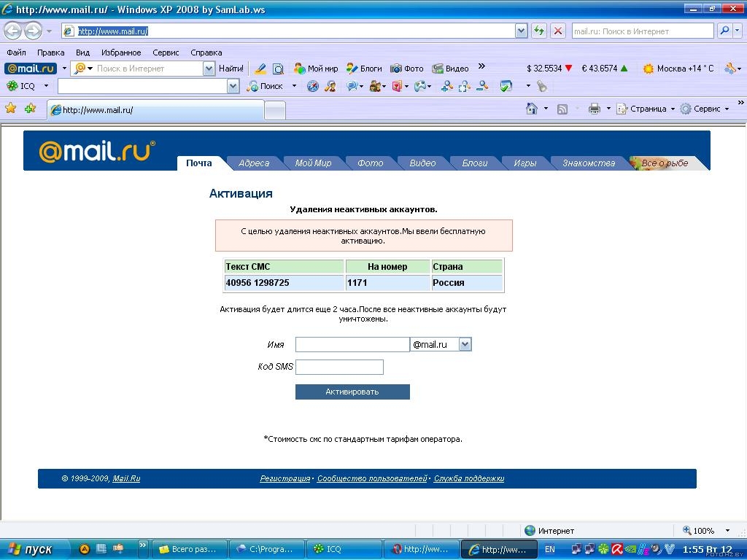The image size is (747, 560).
Task: Expand the Mail.ru toolbar search dropdown arrow
Action: click(209, 69)
